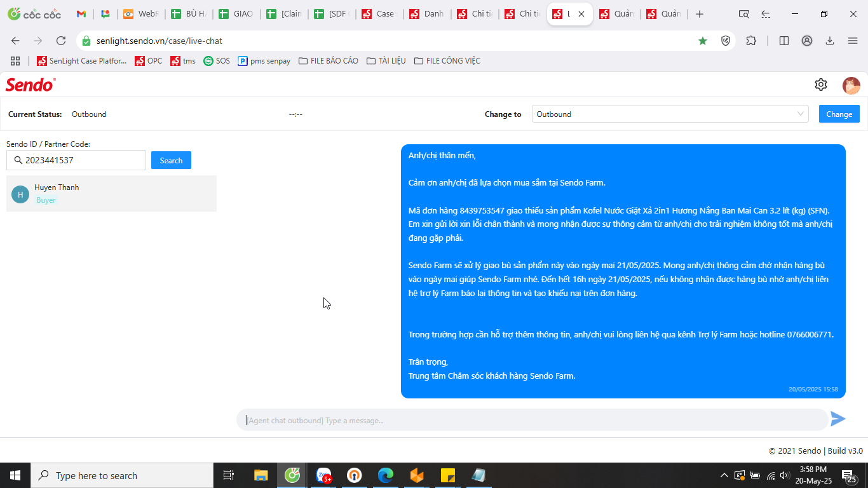Open Microsoft Edge from the taskbar
Image resolution: width=868 pixels, height=488 pixels.
click(386, 475)
